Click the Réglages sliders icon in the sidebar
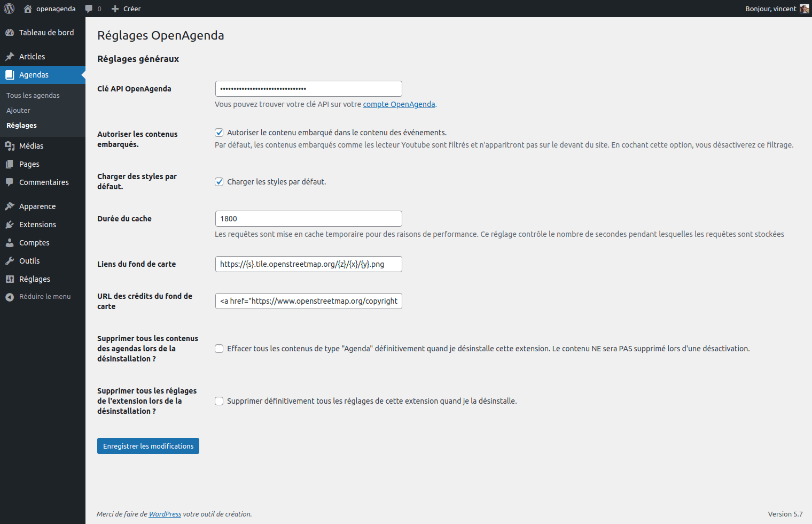Screen dimensions: 812x524 pos(10,279)
